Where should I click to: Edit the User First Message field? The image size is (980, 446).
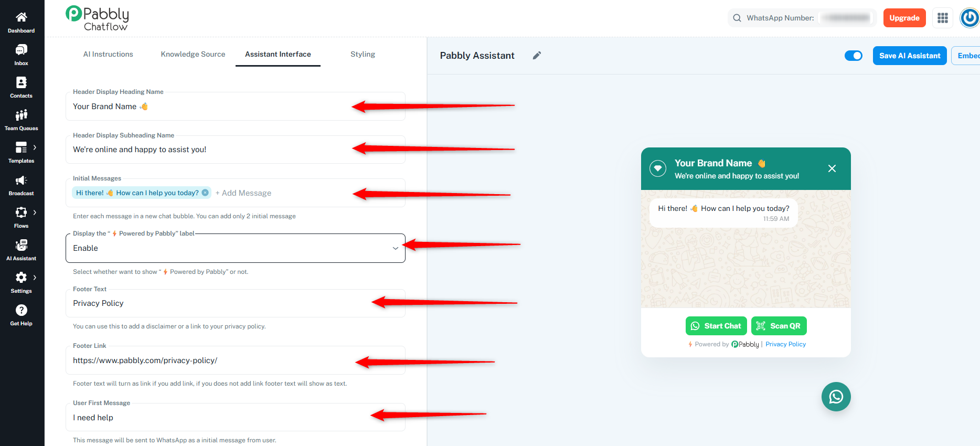(x=236, y=418)
